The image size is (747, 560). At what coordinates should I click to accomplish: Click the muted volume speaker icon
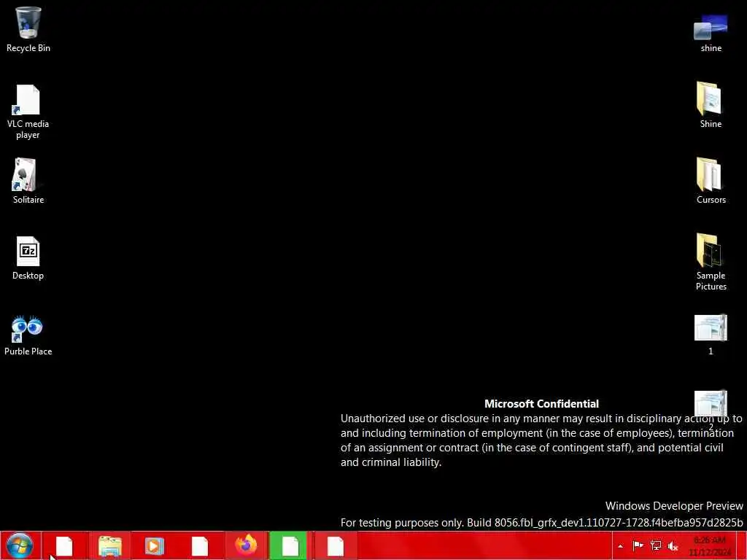pyautogui.click(x=673, y=546)
